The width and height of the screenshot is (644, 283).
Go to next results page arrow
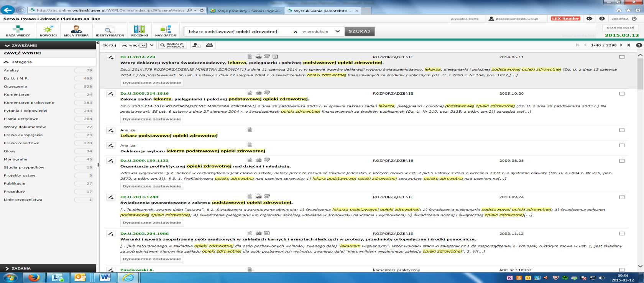pos(621,45)
